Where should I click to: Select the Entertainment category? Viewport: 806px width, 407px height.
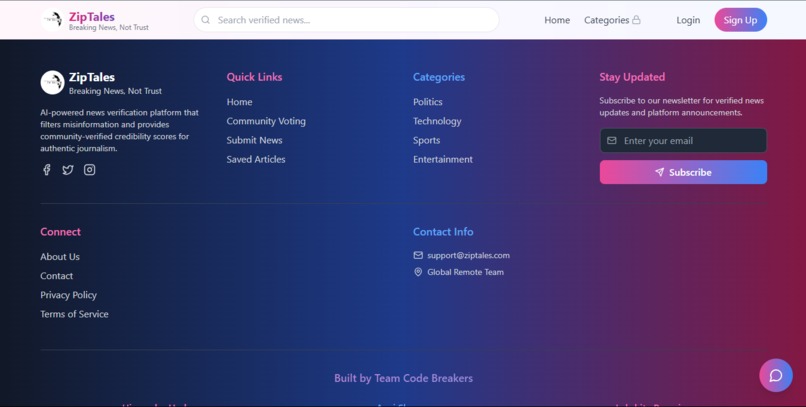(x=443, y=159)
